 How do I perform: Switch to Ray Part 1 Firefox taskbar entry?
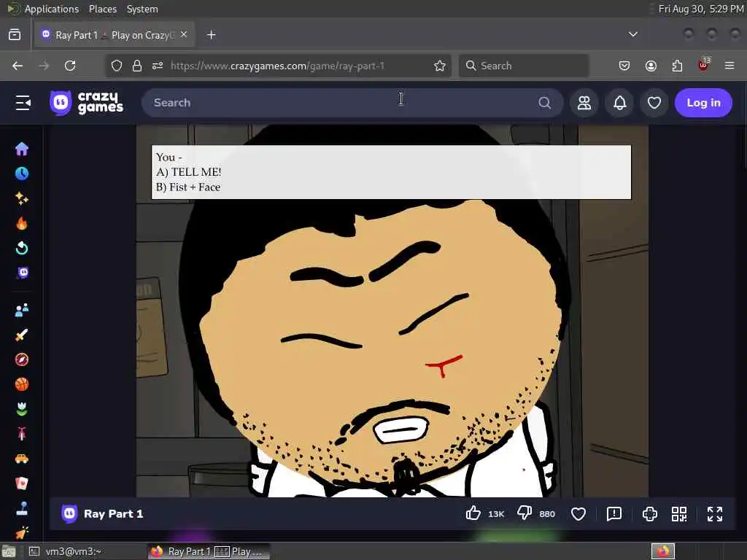click(x=208, y=551)
